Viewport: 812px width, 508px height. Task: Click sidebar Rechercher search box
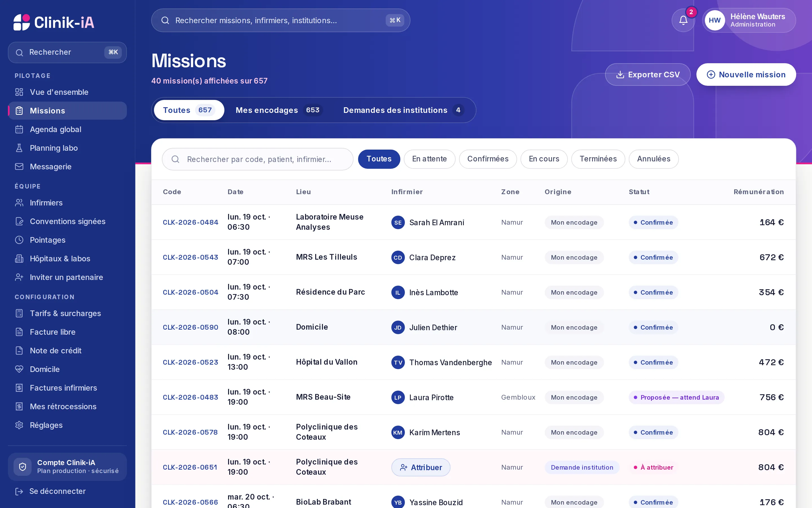point(67,52)
